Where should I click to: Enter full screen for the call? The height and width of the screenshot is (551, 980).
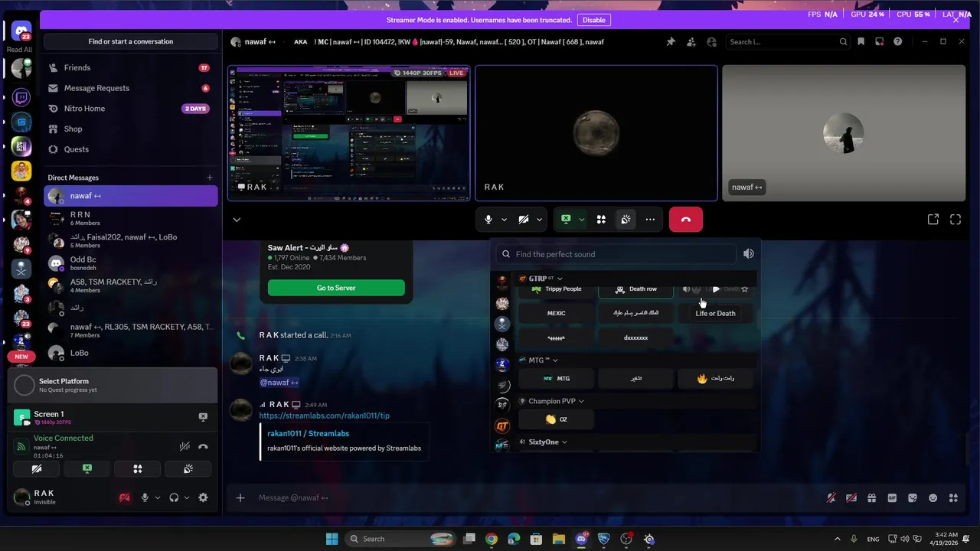coord(955,220)
